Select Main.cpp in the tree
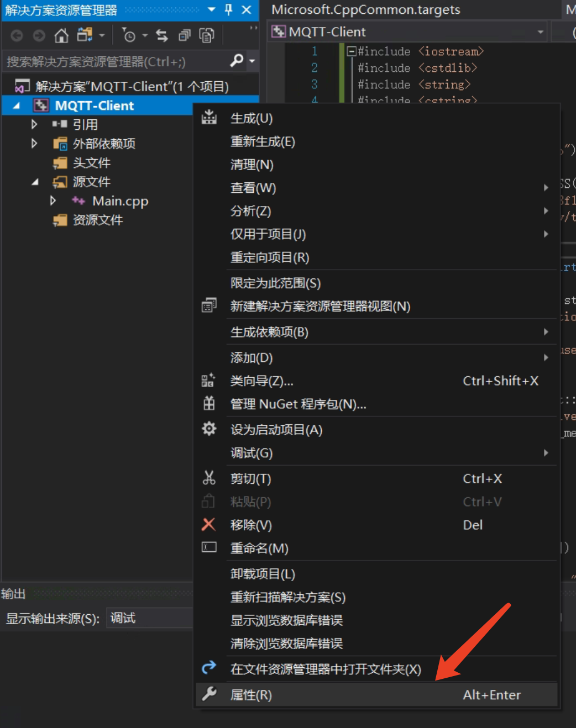 (120, 201)
